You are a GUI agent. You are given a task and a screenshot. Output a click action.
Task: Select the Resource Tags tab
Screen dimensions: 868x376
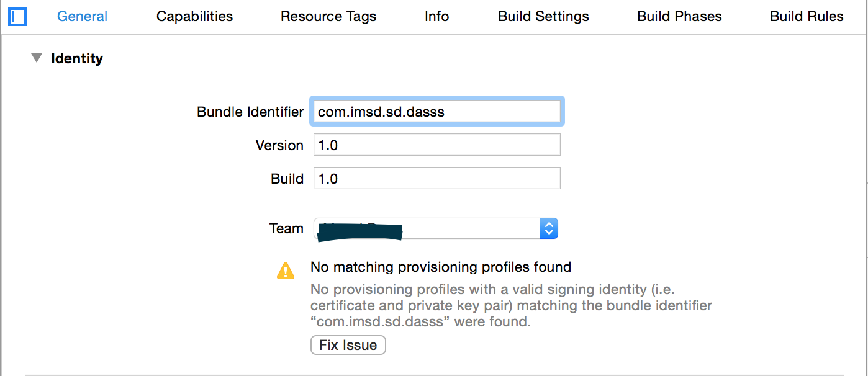click(x=328, y=17)
